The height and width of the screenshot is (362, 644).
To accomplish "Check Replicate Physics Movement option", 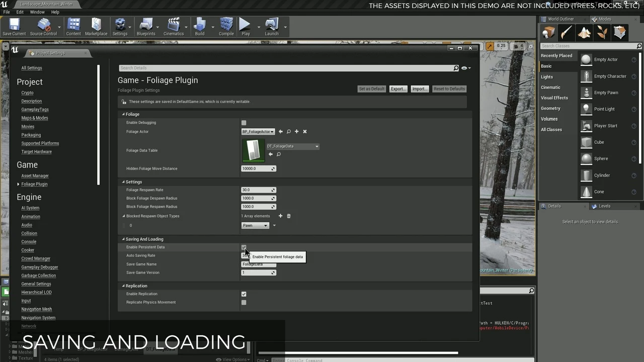I will [244, 303].
